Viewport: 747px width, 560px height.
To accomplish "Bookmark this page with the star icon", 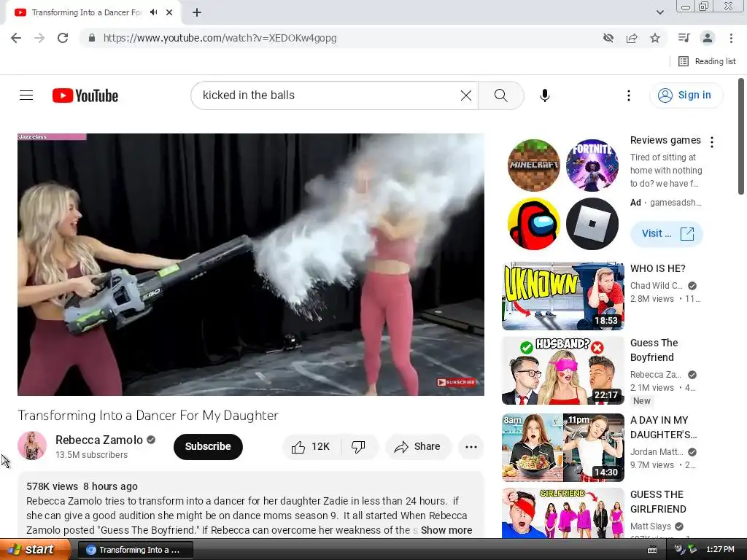I will [x=655, y=38].
